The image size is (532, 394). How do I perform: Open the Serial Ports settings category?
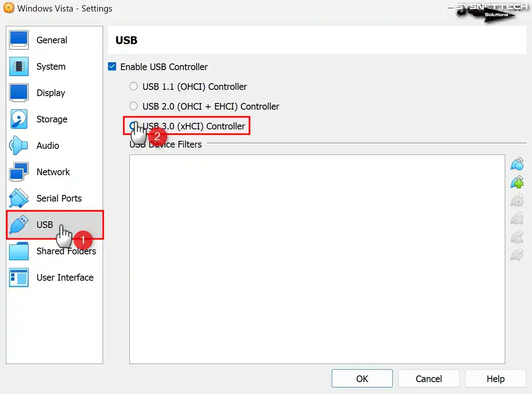(54, 198)
